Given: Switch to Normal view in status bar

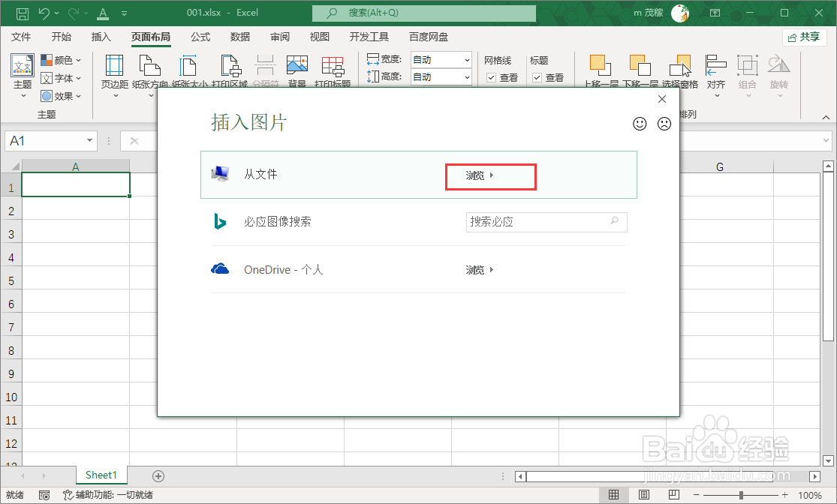Looking at the screenshot, I should click(614, 495).
